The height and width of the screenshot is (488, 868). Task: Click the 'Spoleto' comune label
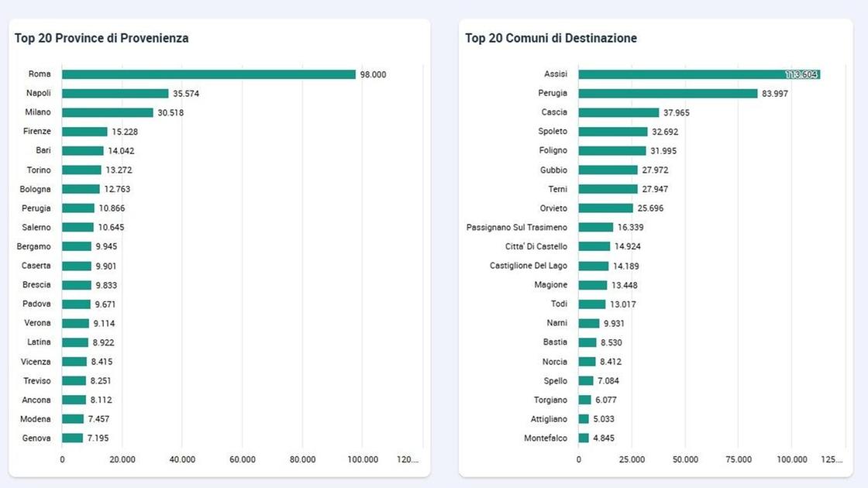click(553, 131)
